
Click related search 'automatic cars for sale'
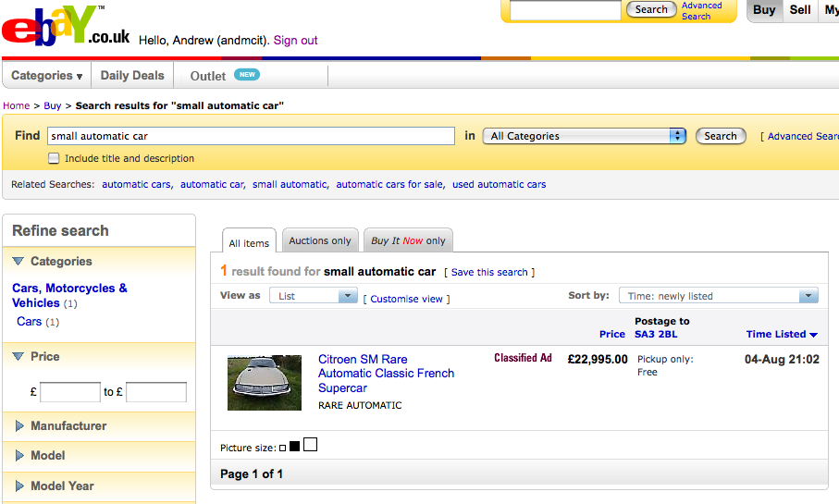pyautogui.click(x=389, y=184)
